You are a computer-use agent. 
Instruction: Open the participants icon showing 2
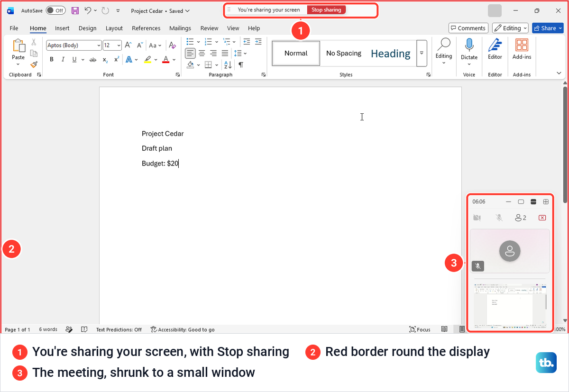tap(521, 218)
